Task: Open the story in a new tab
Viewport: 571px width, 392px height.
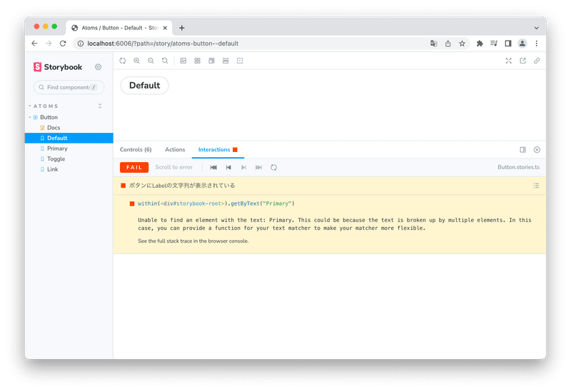Action: [523, 61]
